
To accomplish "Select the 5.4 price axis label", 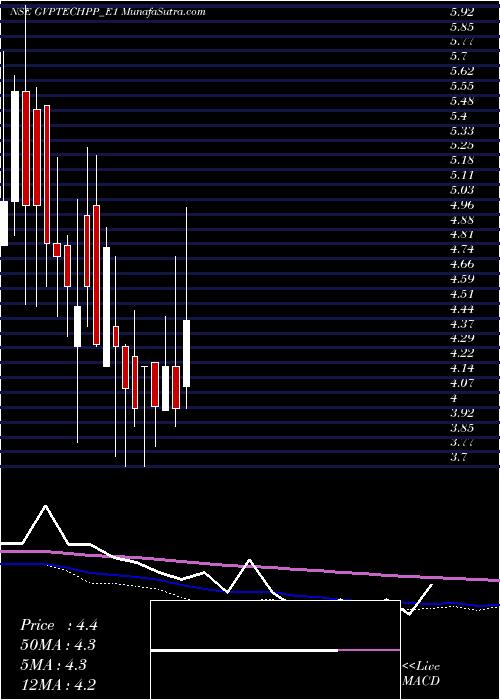I will [458, 116].
